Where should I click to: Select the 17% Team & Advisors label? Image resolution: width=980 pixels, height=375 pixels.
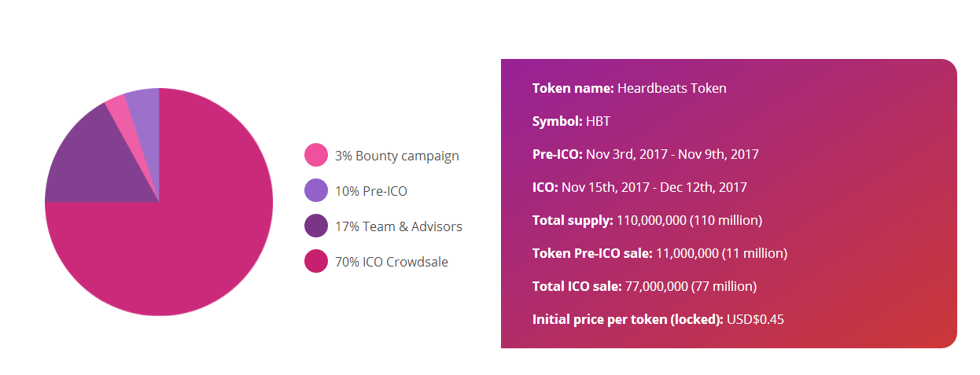[398, 226]
